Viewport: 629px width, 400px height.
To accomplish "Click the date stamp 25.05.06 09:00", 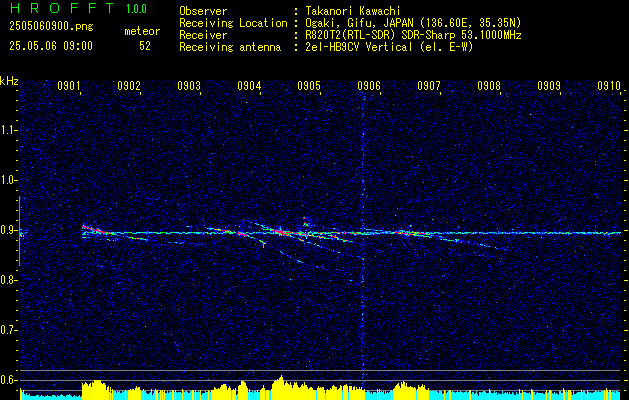I will click(51, 46).
